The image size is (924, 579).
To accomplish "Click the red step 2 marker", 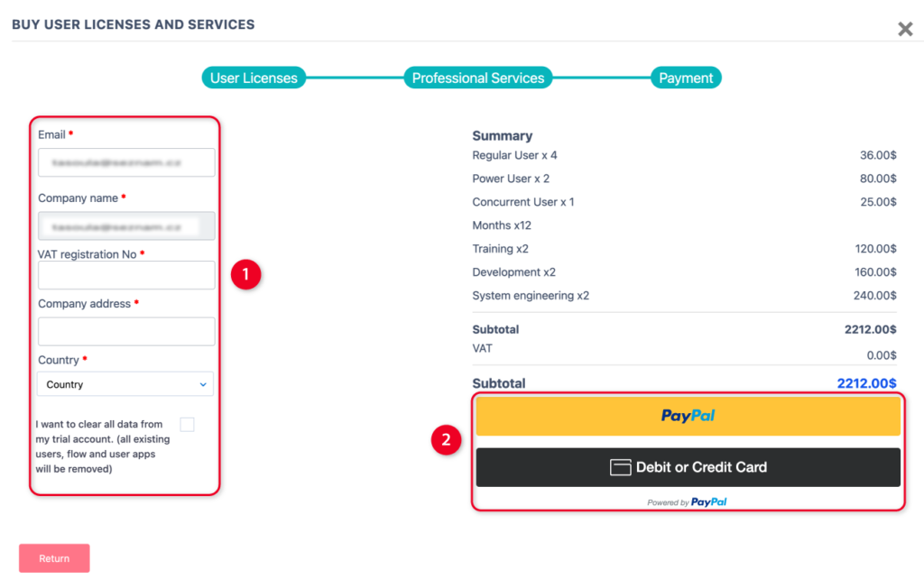I will 444,440.
